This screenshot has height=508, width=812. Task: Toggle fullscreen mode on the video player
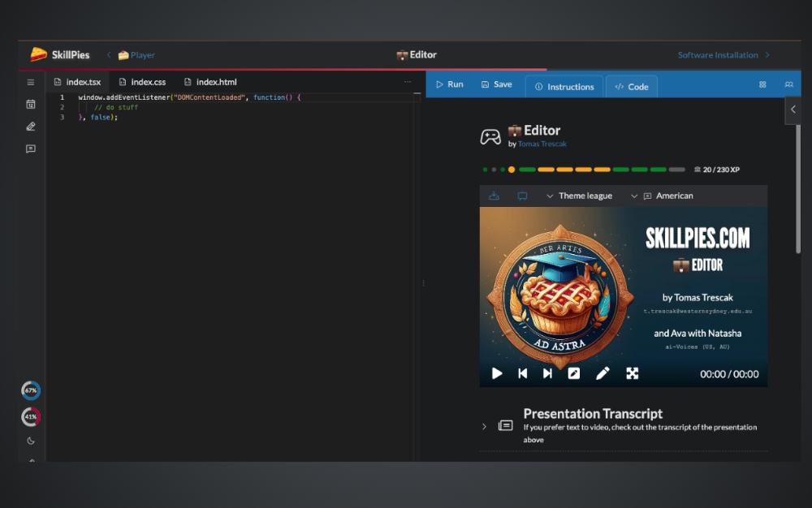click(632, 373)
